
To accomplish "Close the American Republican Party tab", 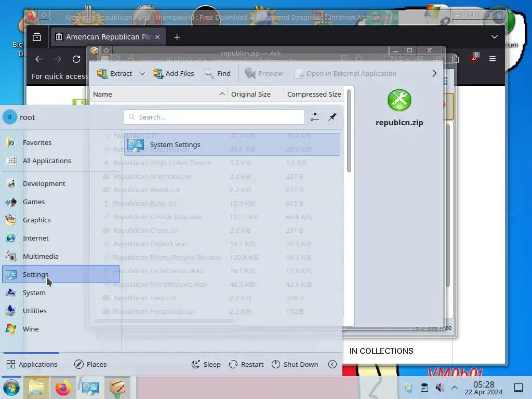I will click(x=157, y=37).
